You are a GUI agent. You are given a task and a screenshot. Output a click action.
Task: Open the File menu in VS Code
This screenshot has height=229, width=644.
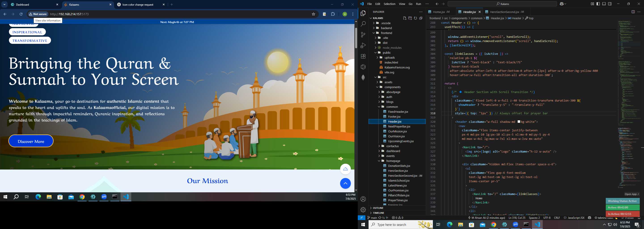[369, 4]
